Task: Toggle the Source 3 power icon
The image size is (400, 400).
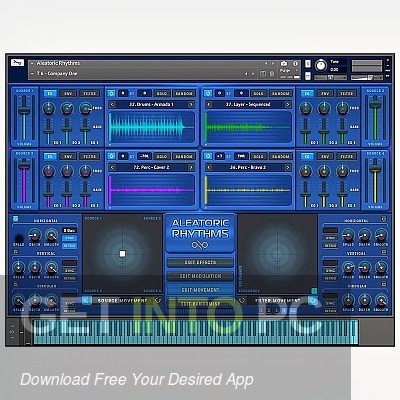Action: [x=111, y=156]
